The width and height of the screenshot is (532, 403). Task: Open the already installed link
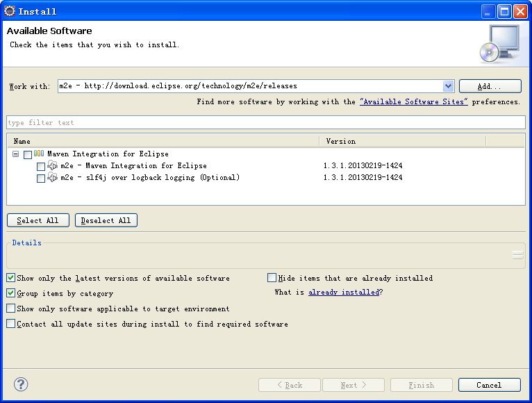(344, 292)
